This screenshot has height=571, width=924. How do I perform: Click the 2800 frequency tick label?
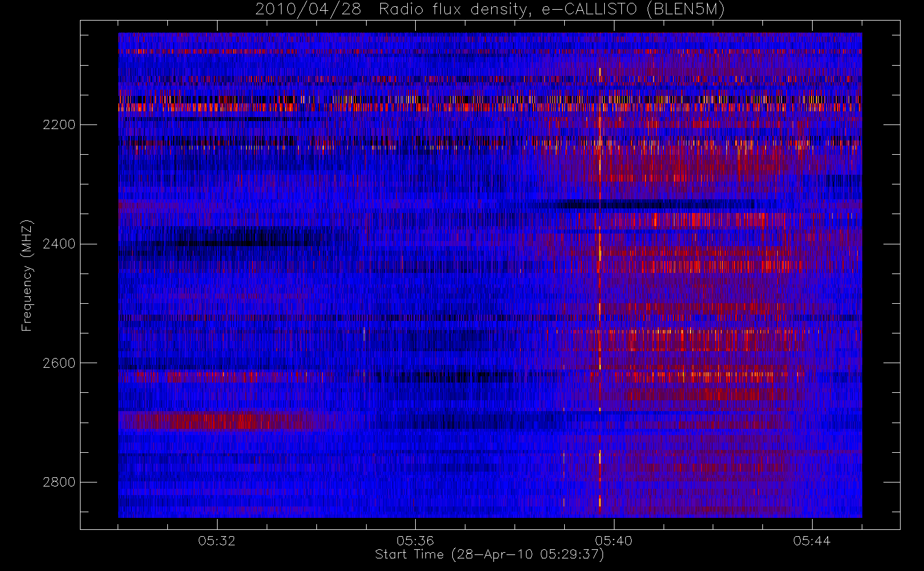(x=59, y=482)
